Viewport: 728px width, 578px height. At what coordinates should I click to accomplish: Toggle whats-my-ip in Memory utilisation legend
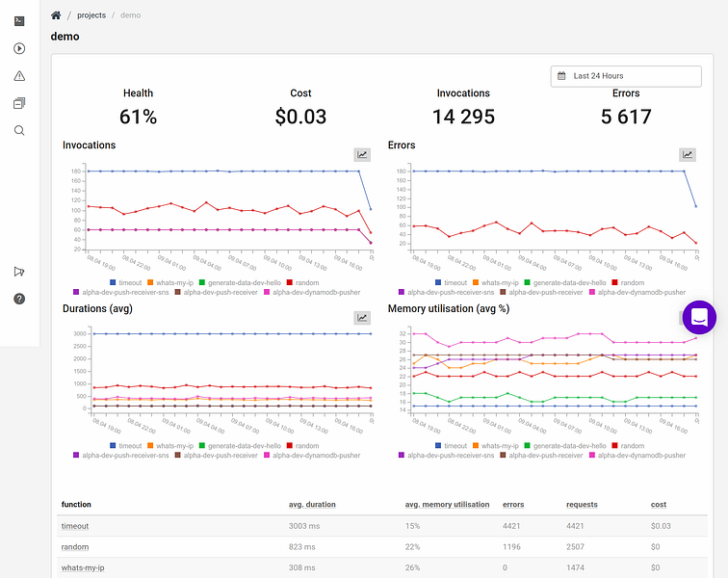[x=495, y=446]
